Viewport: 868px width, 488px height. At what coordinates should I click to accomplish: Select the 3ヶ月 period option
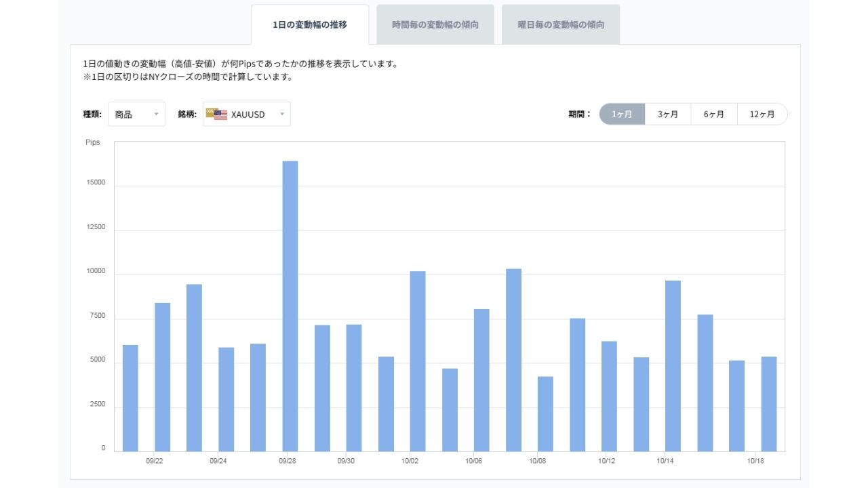[668, 114]
